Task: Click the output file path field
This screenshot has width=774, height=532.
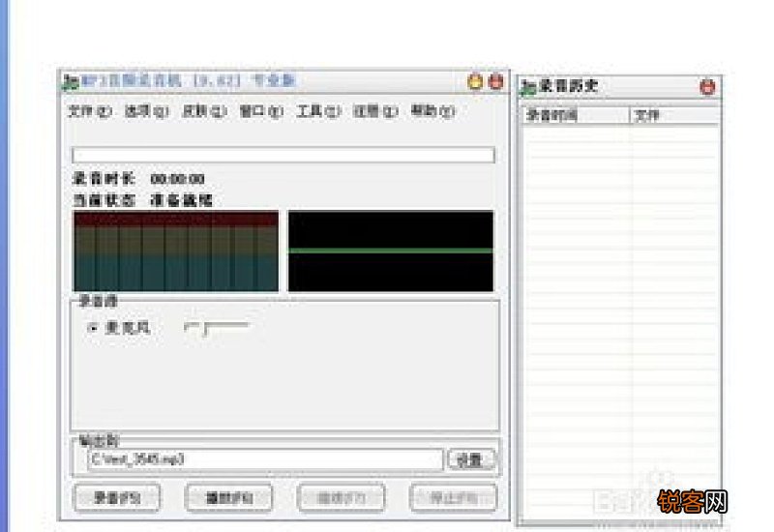Action: (265, 459)
